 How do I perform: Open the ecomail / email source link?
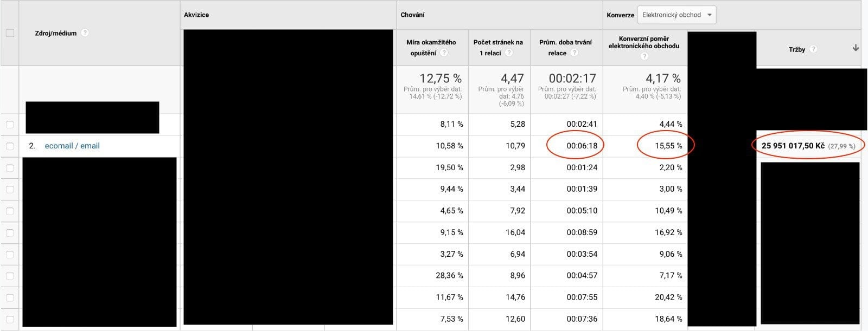click(x=72, y=146)
